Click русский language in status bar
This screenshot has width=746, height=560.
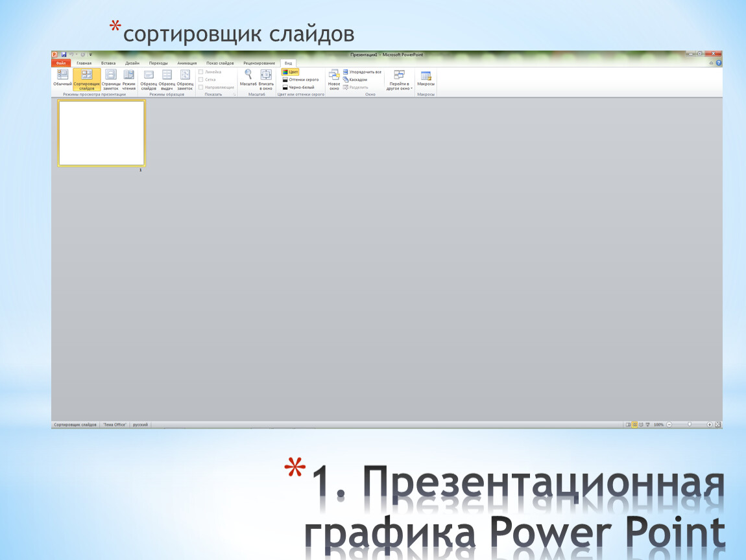pos(140,425)
